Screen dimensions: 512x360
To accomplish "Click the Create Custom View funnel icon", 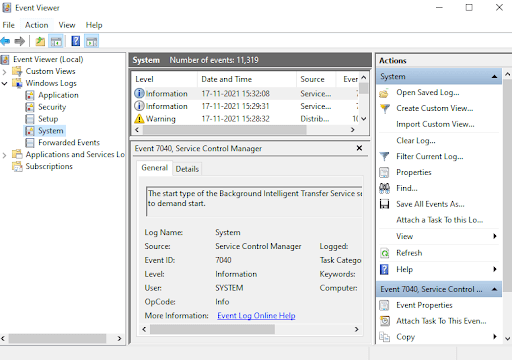I will point(384,109).
